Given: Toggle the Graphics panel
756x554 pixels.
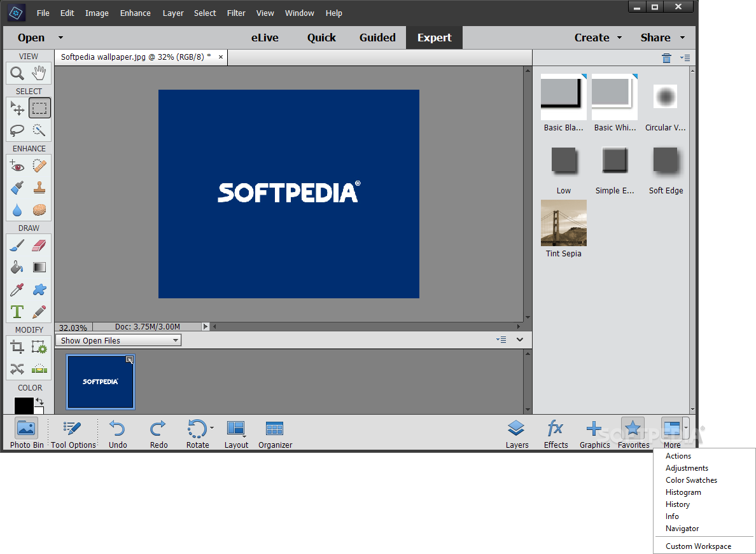Looking at the screenshot, I should coord(594,434).
